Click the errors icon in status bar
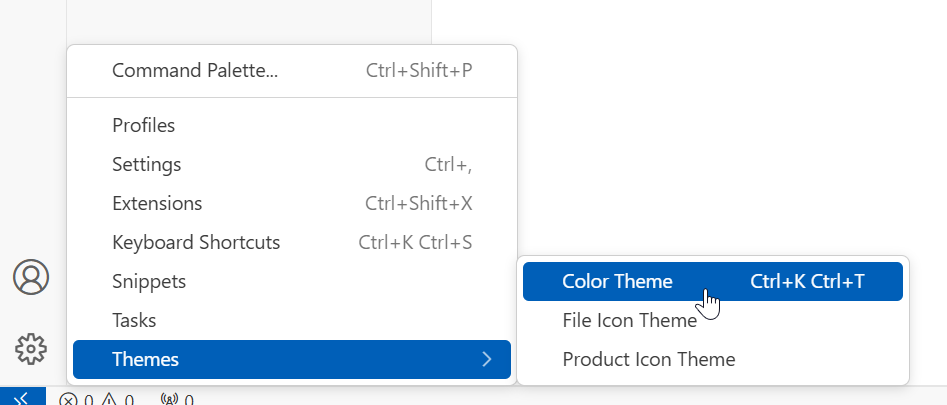Viewport: 947px width, 405px height. tap(68, 400)
